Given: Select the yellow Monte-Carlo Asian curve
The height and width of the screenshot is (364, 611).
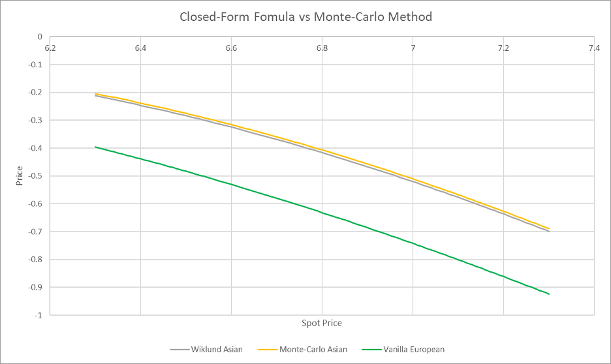Looking at the screenshot, I should (322, 149).
